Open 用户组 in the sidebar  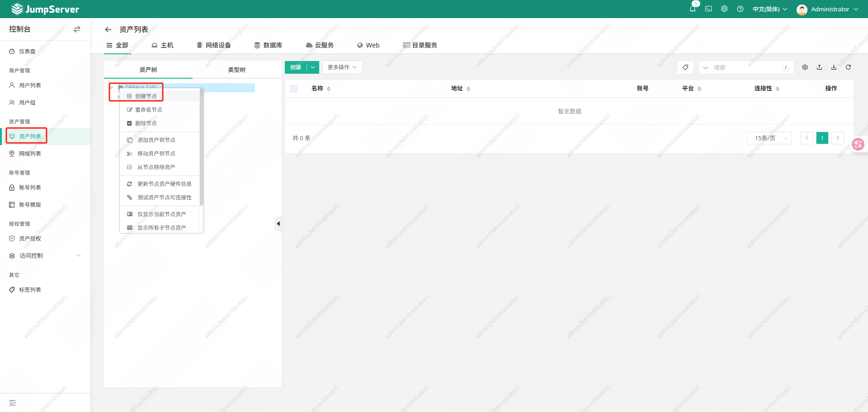[45, 103]
